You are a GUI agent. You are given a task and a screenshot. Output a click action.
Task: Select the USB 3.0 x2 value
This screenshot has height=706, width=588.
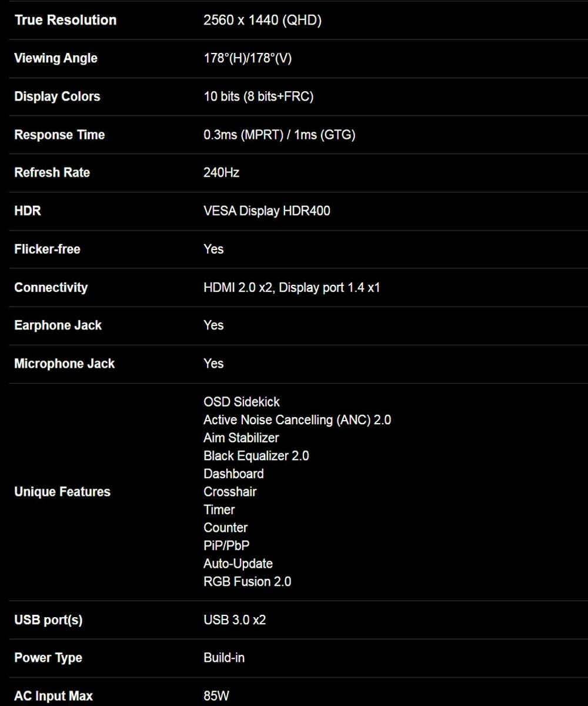coord(235,620)
